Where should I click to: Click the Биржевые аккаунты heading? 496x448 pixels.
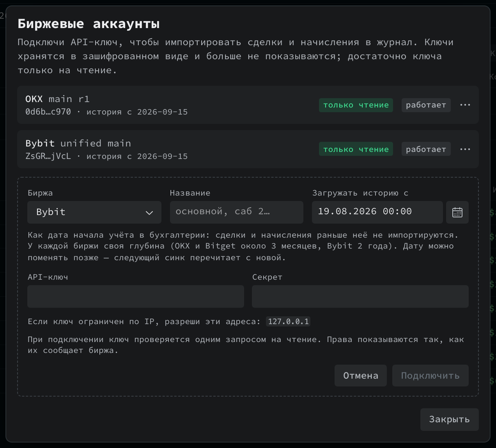[x=89, y=24]
